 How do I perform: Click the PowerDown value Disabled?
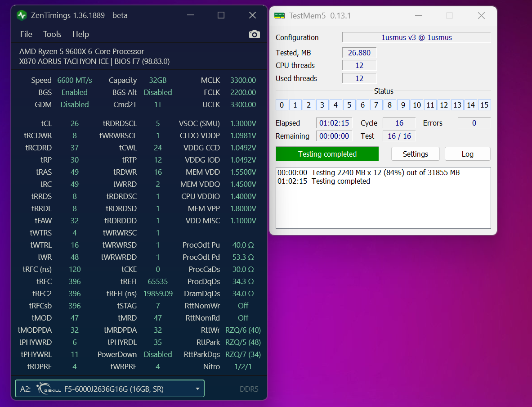158,354
